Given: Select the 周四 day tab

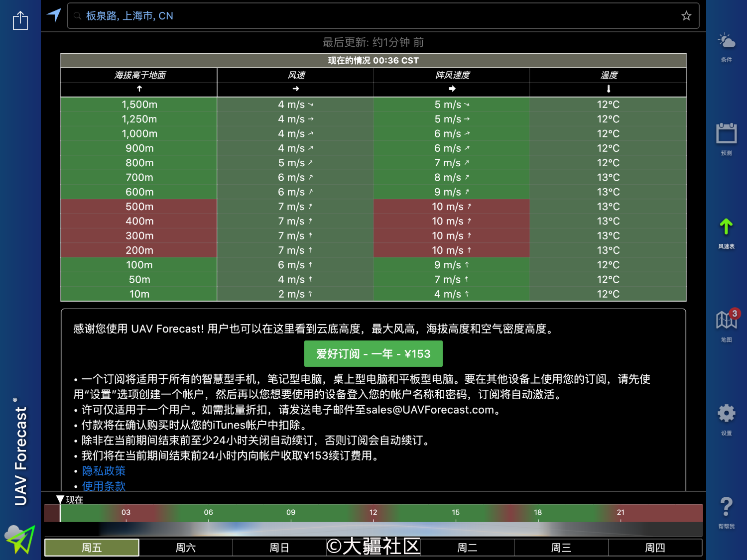Looking at the screenshot, I should pyautogui.click(x=655, y=548).
